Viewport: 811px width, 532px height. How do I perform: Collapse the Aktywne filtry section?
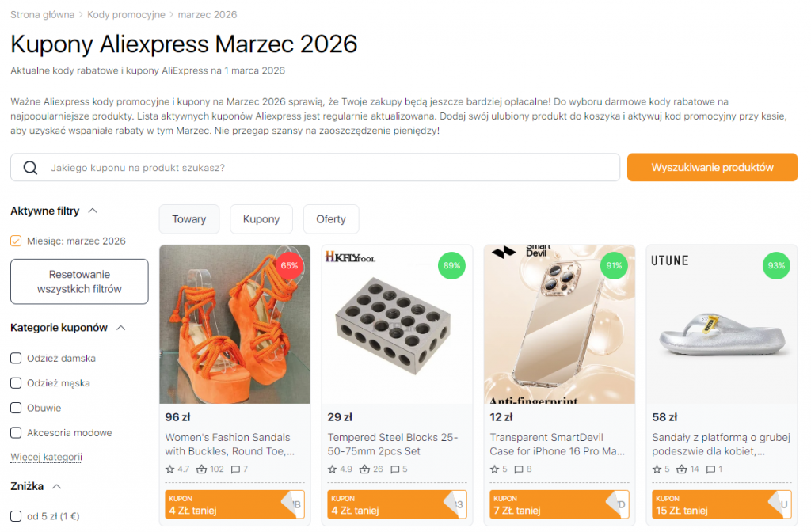click(93, 210)
